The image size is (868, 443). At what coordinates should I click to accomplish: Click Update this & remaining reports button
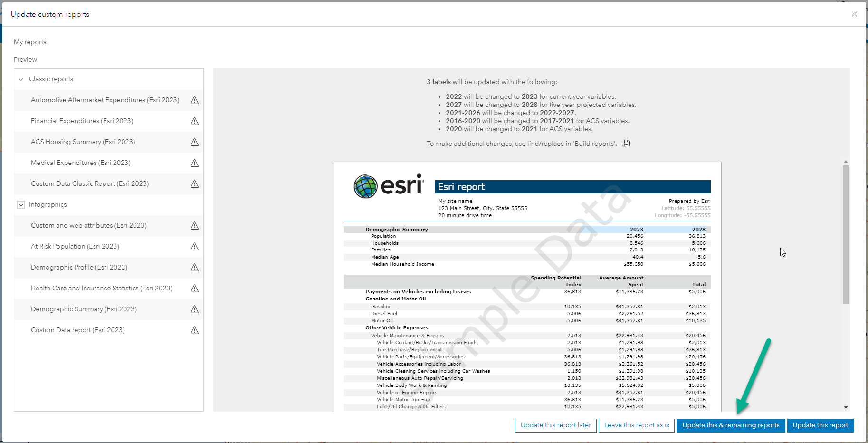click(x=730, y=425)
